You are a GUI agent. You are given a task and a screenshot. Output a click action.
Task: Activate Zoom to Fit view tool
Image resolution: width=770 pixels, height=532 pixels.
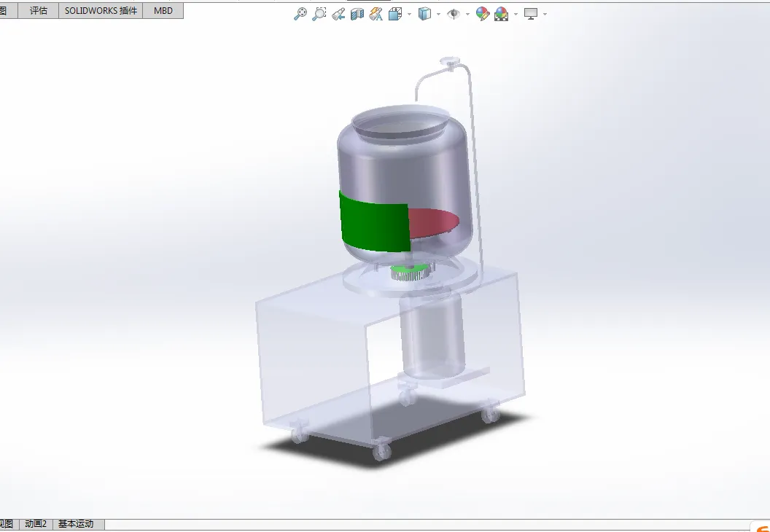pos(300,14)
